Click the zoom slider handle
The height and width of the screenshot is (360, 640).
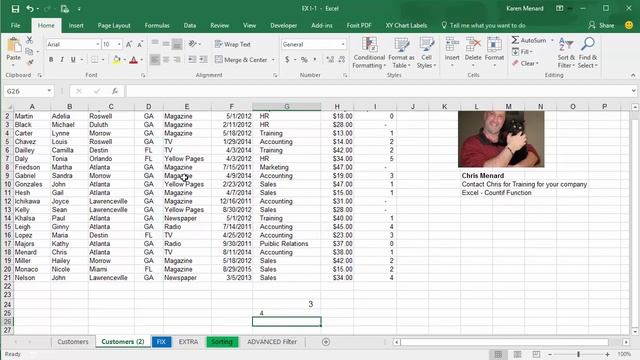tap(578, 354)
